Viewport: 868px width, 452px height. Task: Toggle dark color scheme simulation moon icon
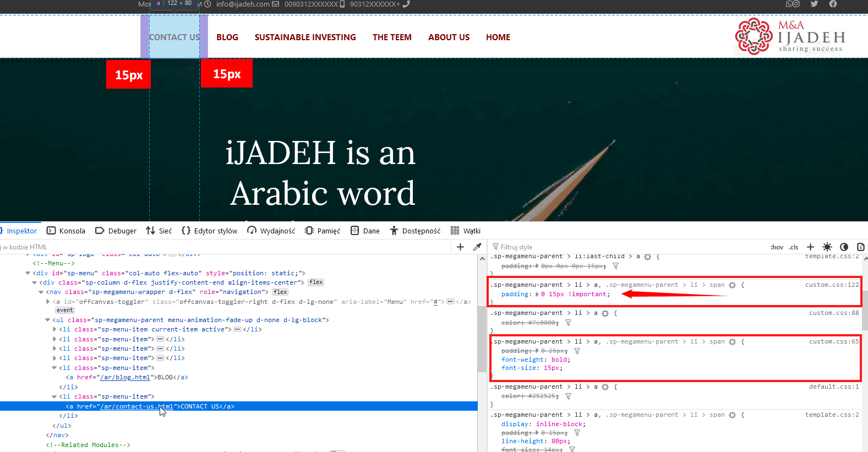click(x=844, y=247)
